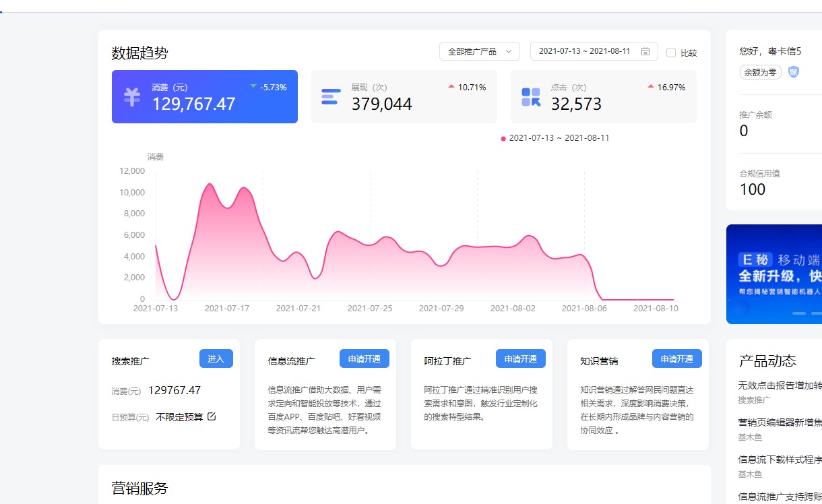This screenshot has width=822, height=504.
Task: Click the blue bars icon beside 展现
Action: point(332,96)
